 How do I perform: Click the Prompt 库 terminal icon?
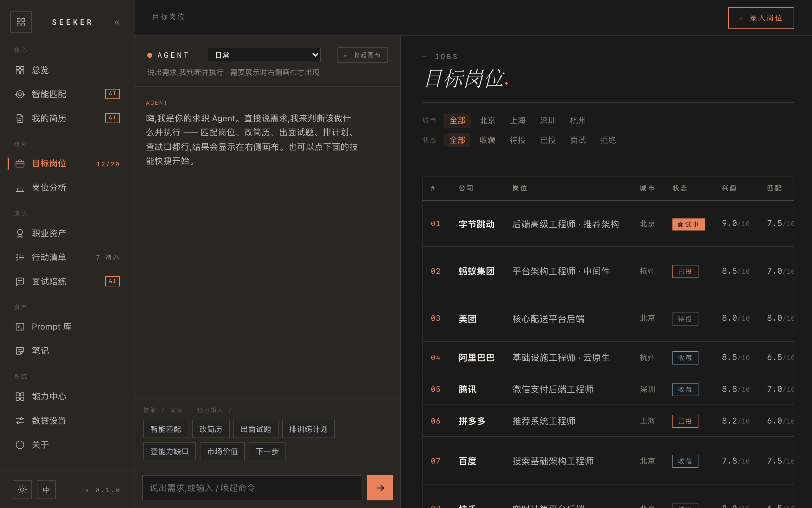pos(20,327)
